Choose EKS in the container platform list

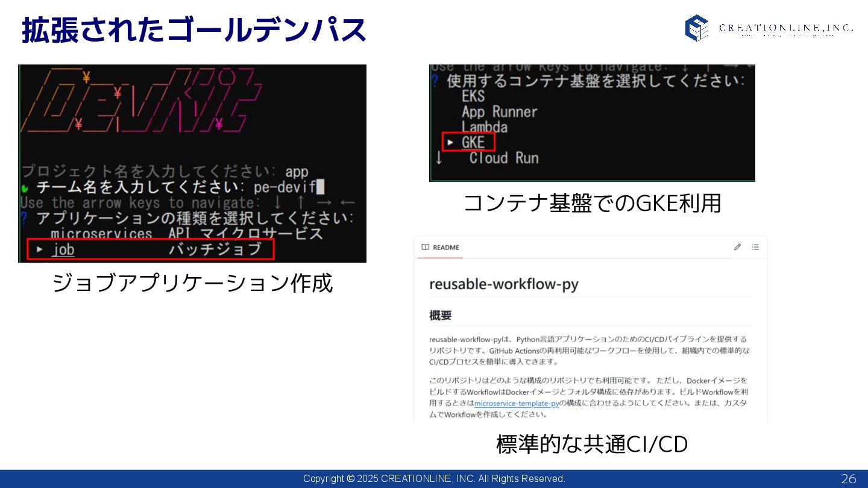pyautogui.click(x=473, y=96)
